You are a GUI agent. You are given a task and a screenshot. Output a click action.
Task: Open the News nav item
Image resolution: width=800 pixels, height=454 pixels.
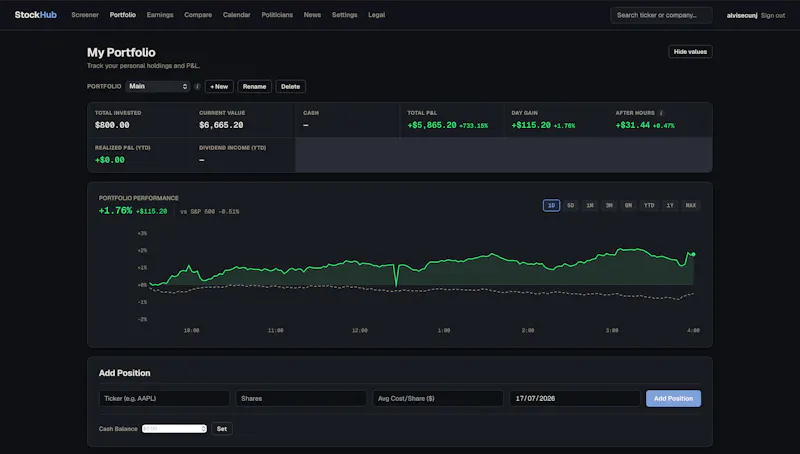[x=312, y=15]
